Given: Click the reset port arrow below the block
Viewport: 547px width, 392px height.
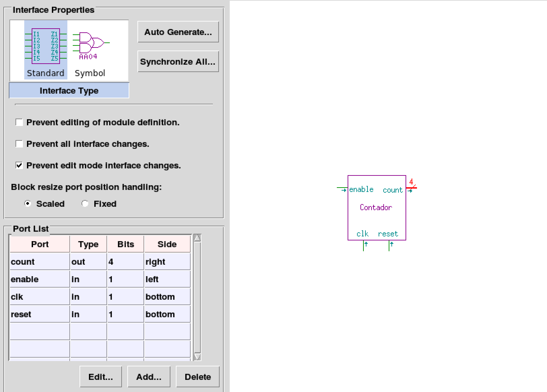Looking at the screenshot, I should [391, 245].
